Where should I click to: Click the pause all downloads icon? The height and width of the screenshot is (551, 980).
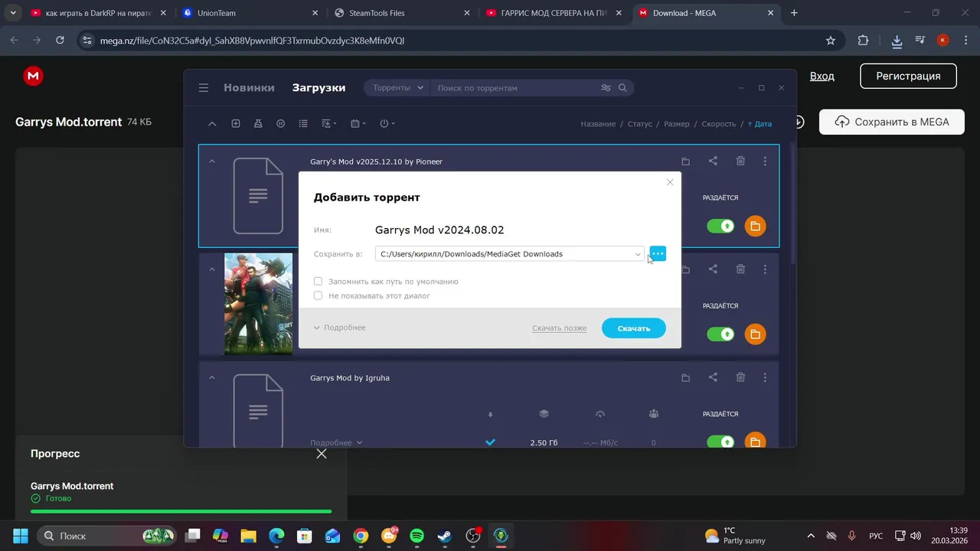281,124
